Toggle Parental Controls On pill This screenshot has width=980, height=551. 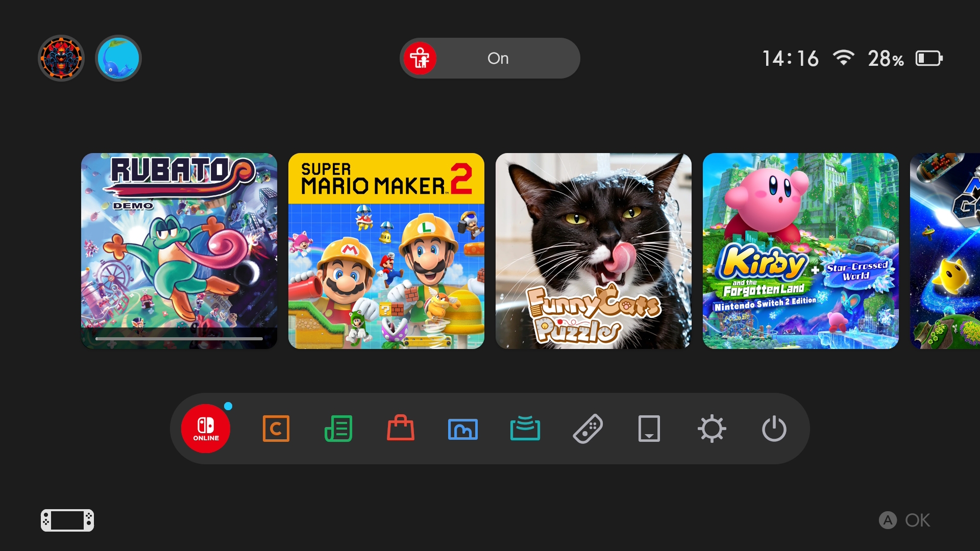tap(489, 58)
